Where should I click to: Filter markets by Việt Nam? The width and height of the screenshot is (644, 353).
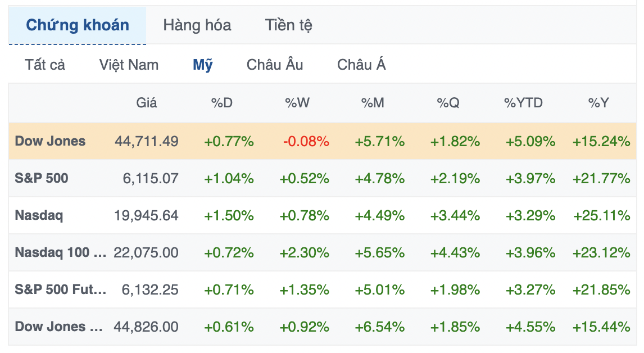tap(129, 65)
